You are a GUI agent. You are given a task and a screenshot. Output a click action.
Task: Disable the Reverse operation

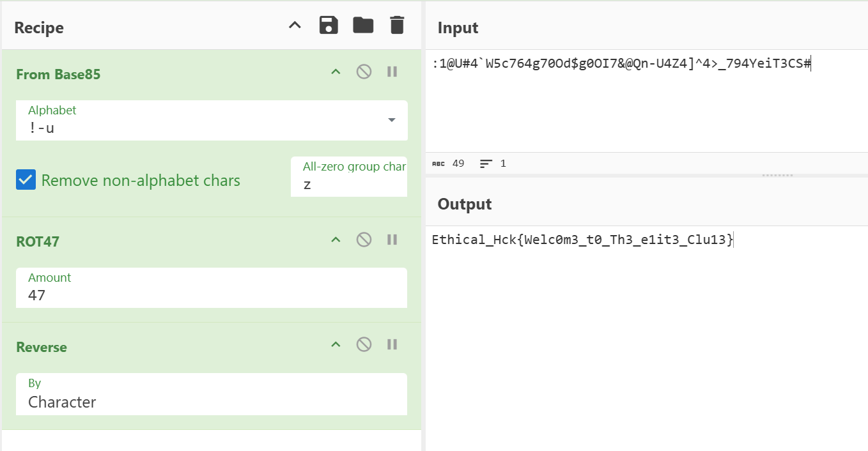364,345
